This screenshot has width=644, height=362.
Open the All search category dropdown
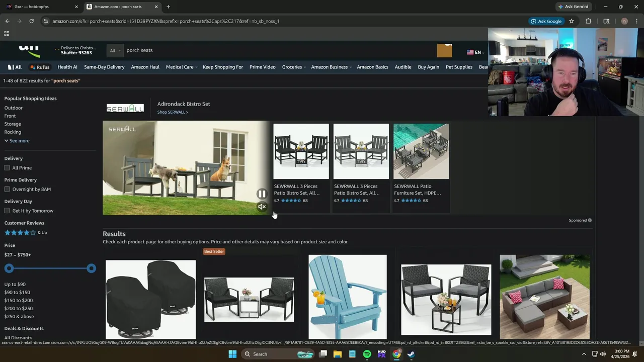pos(114,50)
